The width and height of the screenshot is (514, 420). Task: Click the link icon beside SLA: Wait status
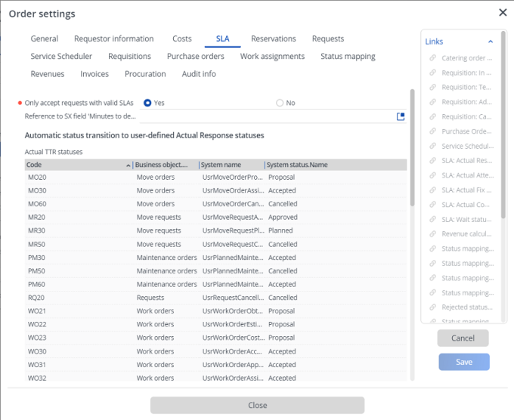click(432, 220)
